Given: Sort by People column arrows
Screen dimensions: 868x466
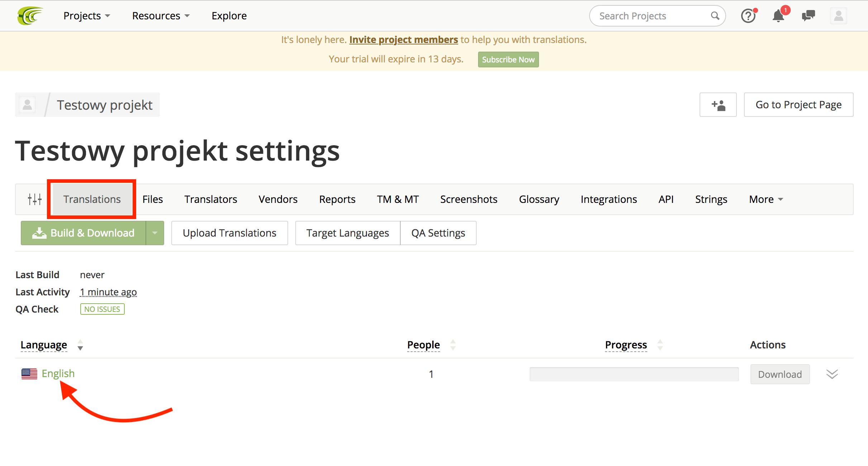Looking at the screenshot, I should pyautogui.click(x=453, y=345).
